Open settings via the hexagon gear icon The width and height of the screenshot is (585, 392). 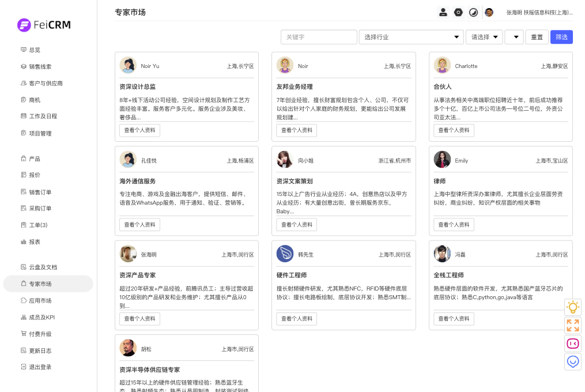(x=458, y=12)
